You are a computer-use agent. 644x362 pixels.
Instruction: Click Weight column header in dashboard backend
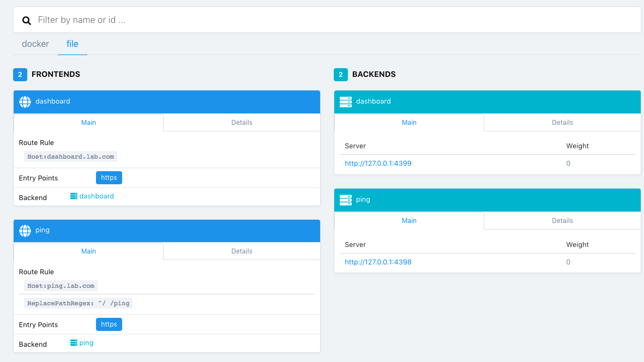coord(577,146)
